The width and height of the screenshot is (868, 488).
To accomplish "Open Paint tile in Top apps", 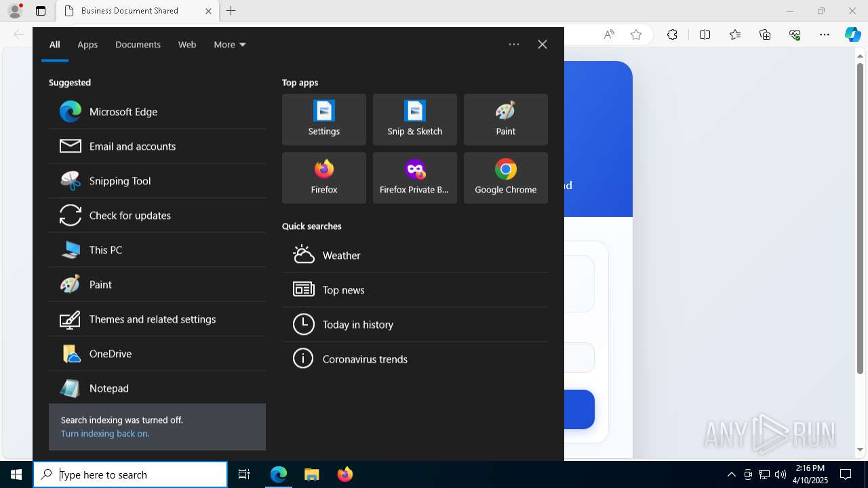I will click(x=506, y=119).
